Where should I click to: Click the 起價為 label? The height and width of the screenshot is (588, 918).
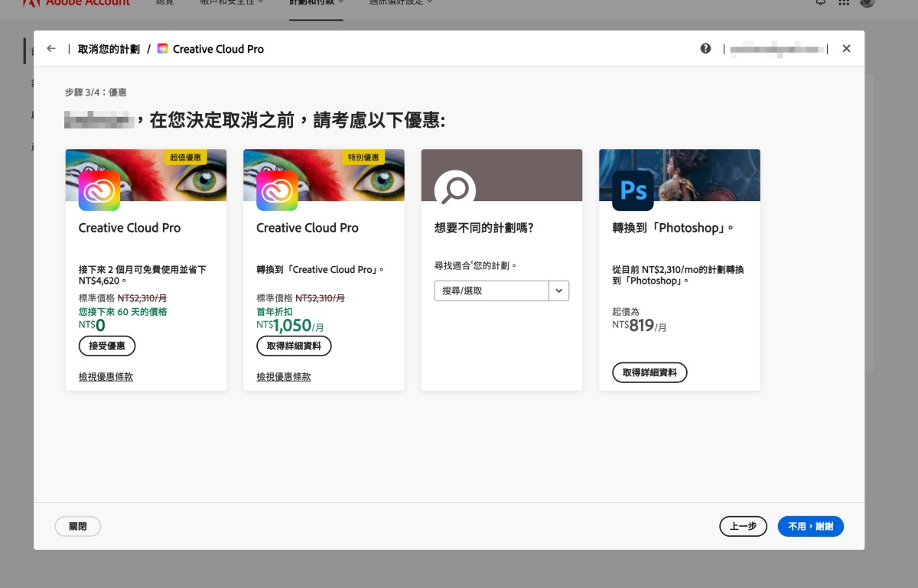(626, 312)
